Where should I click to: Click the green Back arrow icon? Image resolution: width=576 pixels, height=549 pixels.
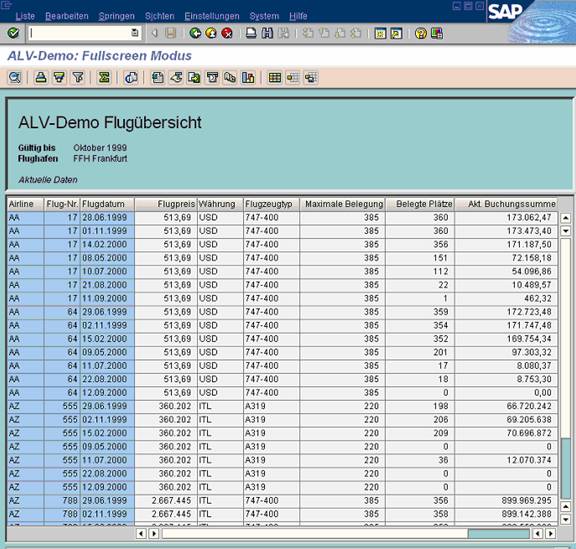(x=195, y=33)
